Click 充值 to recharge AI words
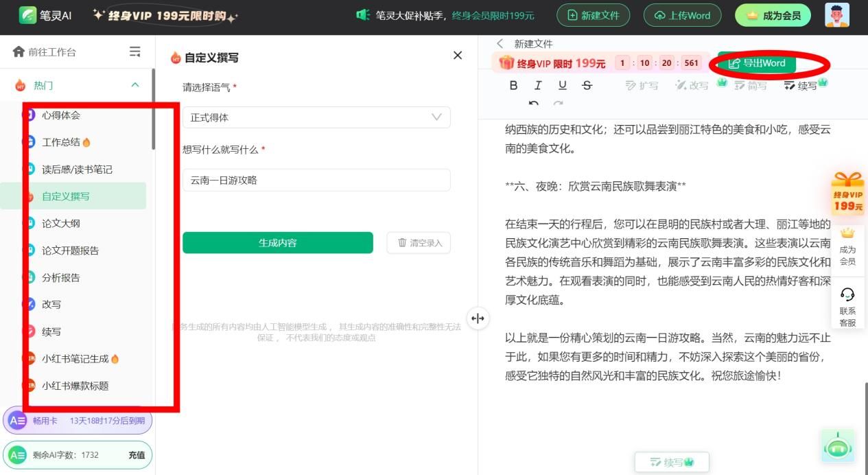Screen dimensions: 868x475 [x=137, y=455]
